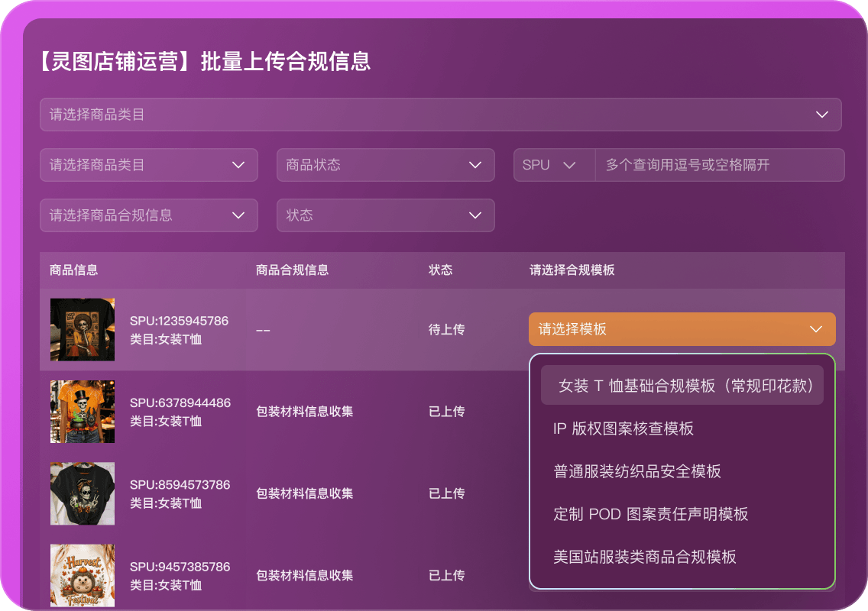
Task: Click the chevron arrow on orange template dropdown
Action: click(816, 329)
